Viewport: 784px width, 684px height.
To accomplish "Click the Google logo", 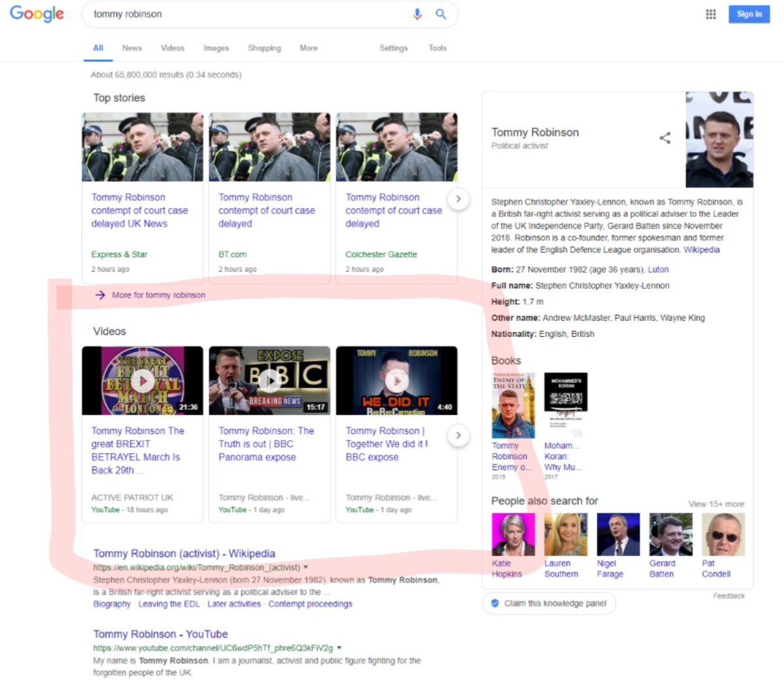I will 37,14.
